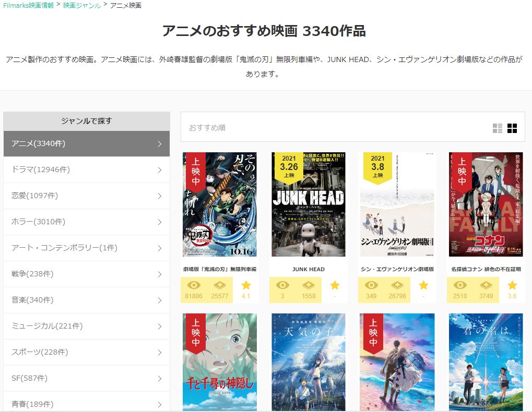The height and width of the screenshot is (412, 532).
Task: Select the アニメ(3340件) genre item
Action: click(87, 143)
